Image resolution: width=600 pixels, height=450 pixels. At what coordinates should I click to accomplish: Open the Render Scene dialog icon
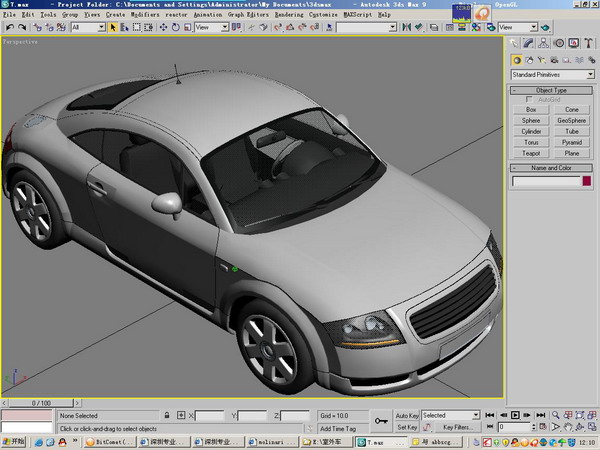point(491,27)
